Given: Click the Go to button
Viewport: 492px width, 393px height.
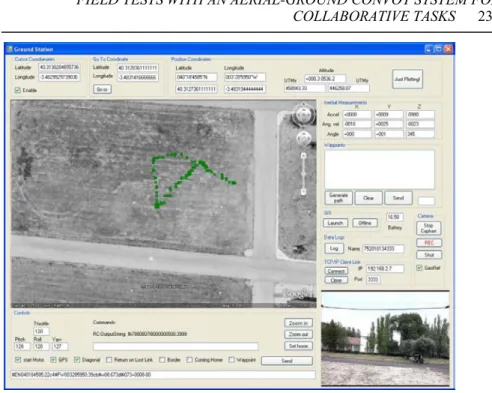Looking at the screenshot, I should [102, 89].
